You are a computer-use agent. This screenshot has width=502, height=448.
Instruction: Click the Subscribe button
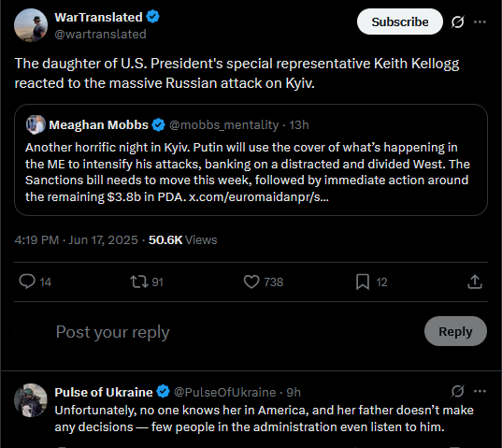click(x=399, y=22)
